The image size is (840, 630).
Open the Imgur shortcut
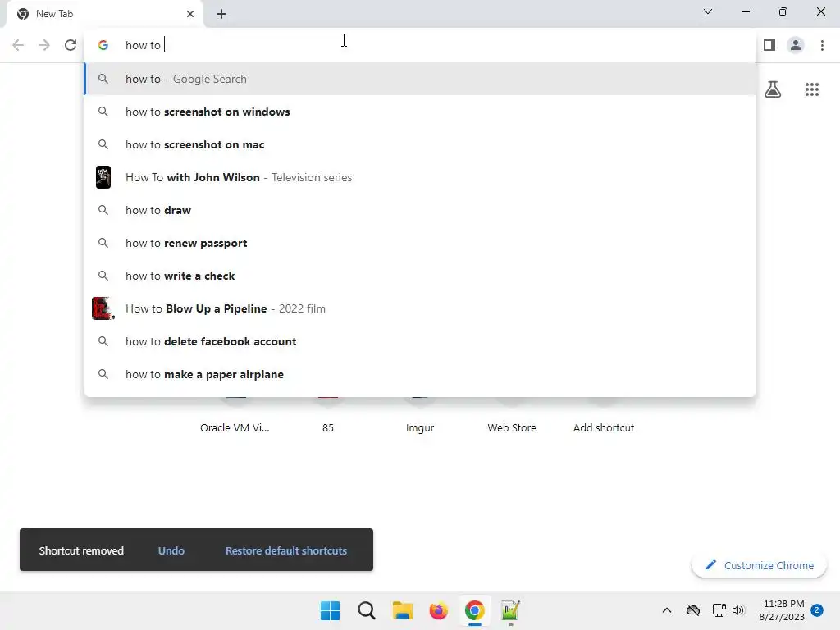point(420,427)
